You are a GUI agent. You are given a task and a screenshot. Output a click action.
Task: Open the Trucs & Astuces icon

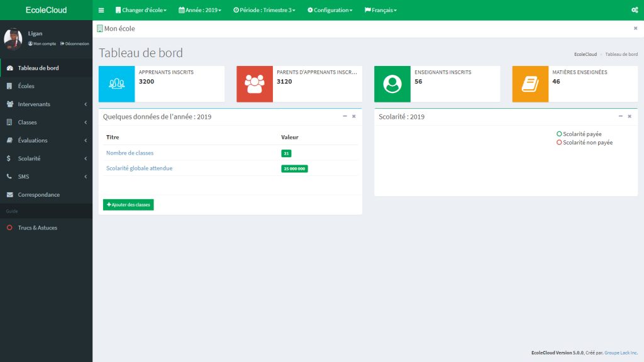(9, 228)
